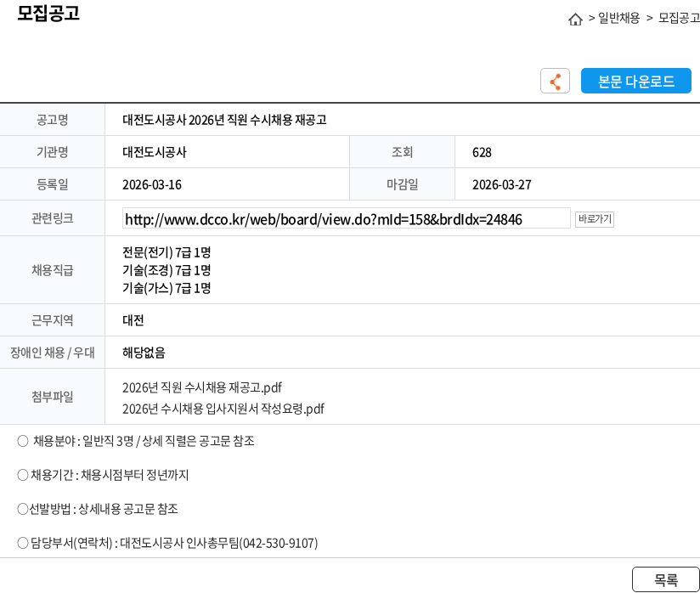Click the view count value 628
The width and height of the screenshot is (700, 593).
[482, 153]
